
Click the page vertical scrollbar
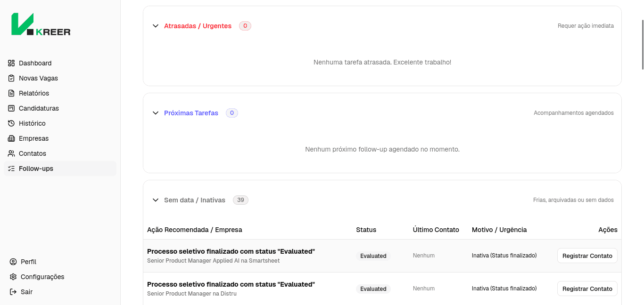pyautogui.click(x=642, y=45)
